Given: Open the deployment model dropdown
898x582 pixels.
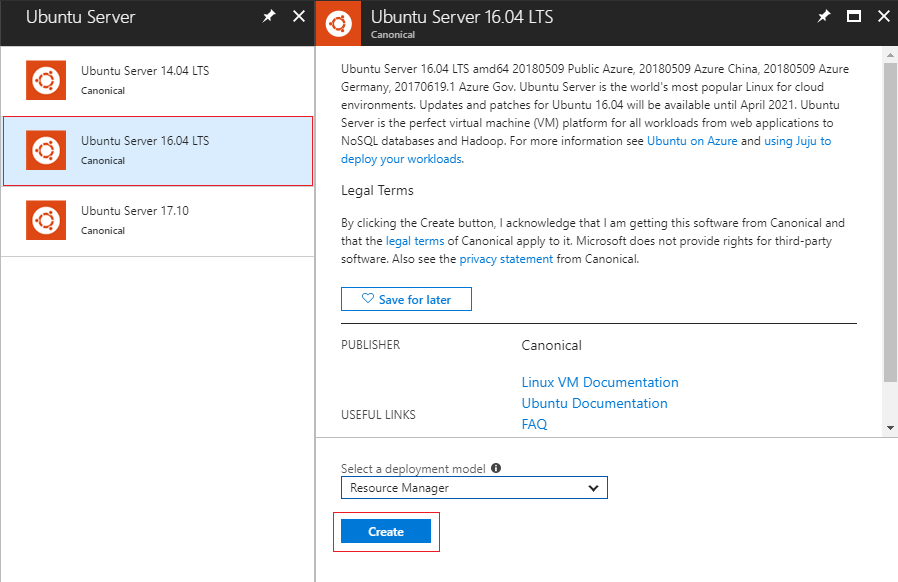Looking at the screenshot, I should (474, 488).
